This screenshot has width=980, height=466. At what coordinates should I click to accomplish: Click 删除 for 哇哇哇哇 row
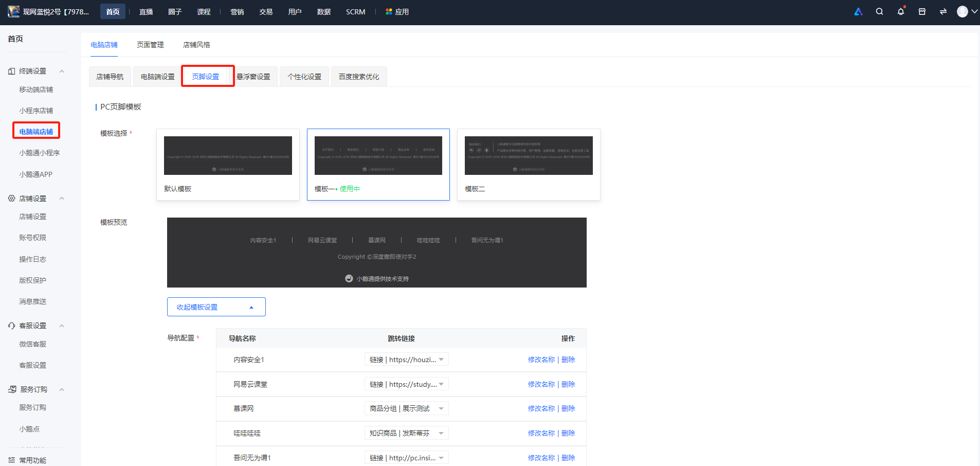pyautogui.click(x=568, y=433)
